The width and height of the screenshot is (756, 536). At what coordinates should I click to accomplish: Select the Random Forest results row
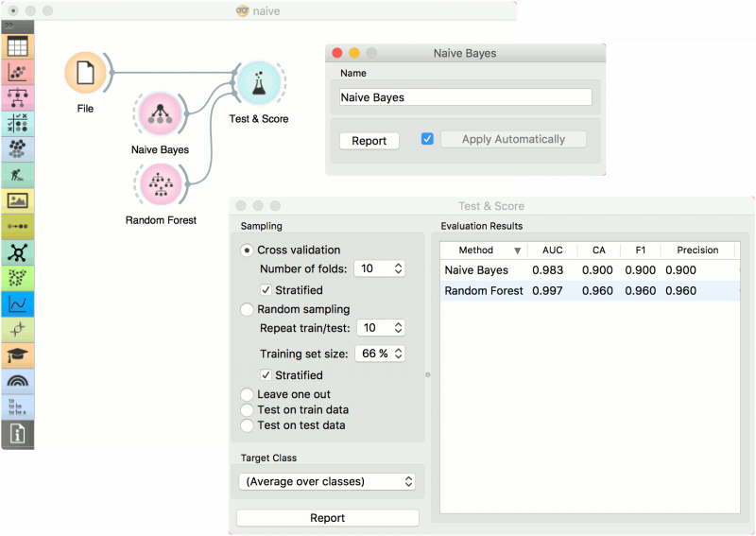(x=590, y=291)
